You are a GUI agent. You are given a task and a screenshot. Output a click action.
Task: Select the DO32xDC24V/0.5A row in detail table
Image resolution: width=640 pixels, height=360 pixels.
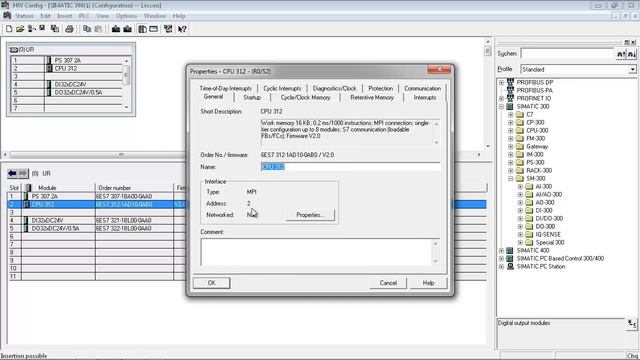tap(97, 229)
